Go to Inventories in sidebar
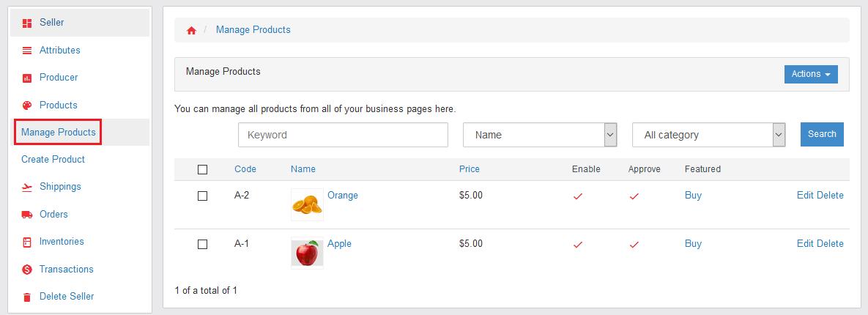Viewport: 868px width, 315px height. tap(62, 242)
